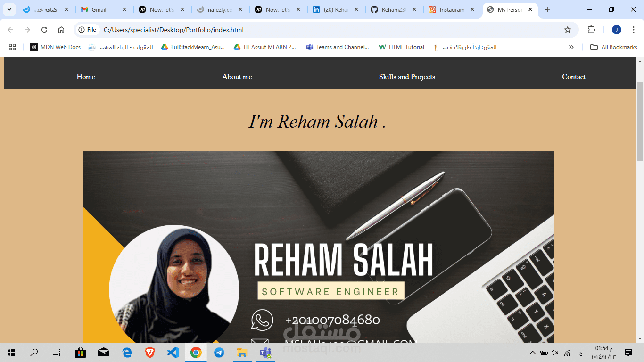
Task: Open the tab search dropdown arrow
Action: (x=9, y=9)
